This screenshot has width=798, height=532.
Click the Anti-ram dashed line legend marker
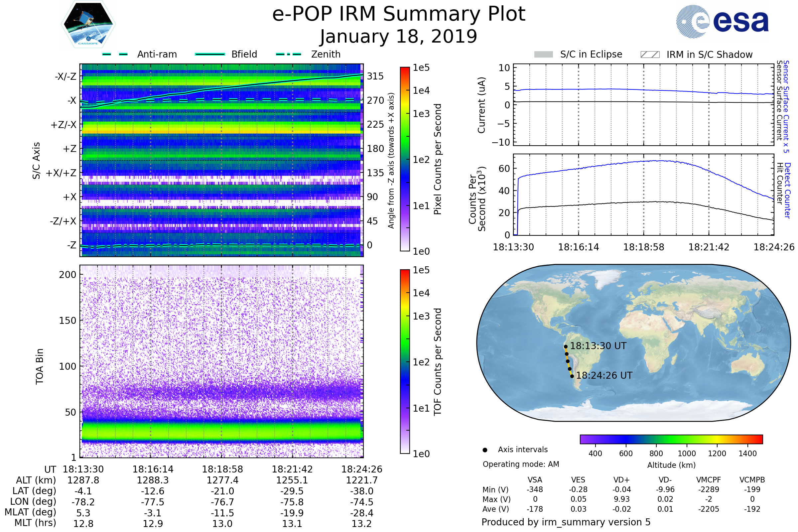(x=115, y=54)
